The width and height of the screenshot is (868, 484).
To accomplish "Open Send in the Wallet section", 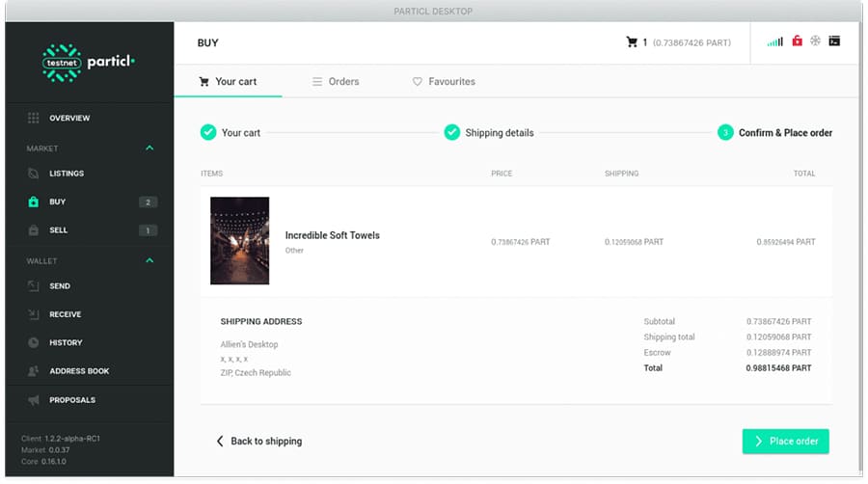I will point(59,286).
